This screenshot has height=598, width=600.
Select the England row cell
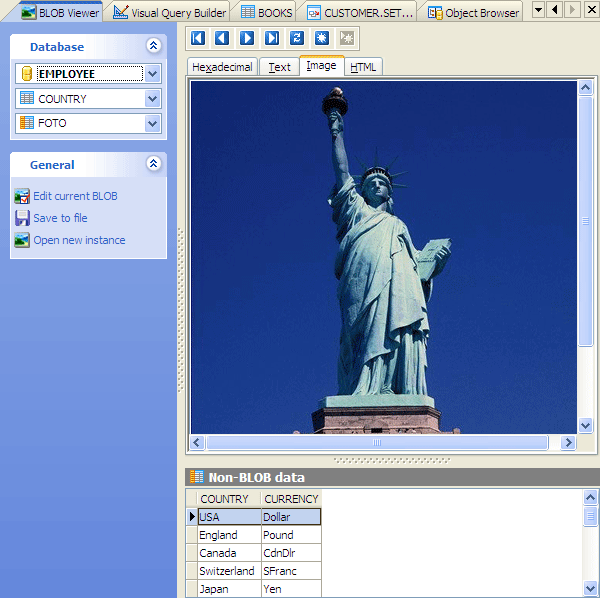(x=230, y=535)
